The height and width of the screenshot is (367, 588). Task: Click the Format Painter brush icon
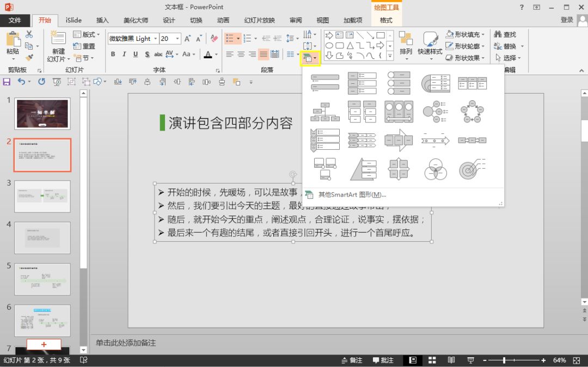pos(29,58)
